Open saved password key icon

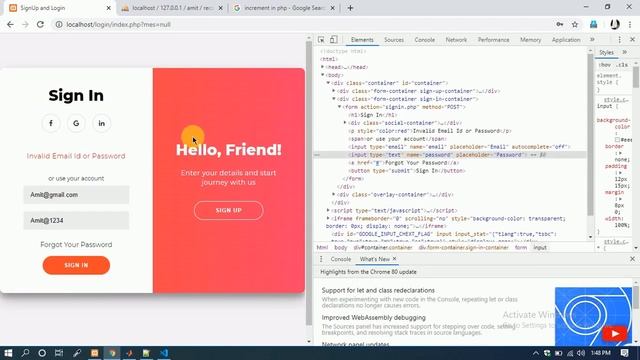(560, 24)
